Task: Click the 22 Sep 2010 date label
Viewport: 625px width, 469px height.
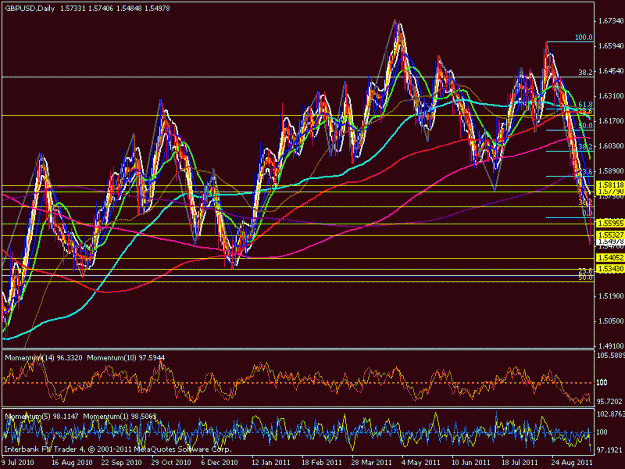Action: pyautogui.click(x=122, y=463)
